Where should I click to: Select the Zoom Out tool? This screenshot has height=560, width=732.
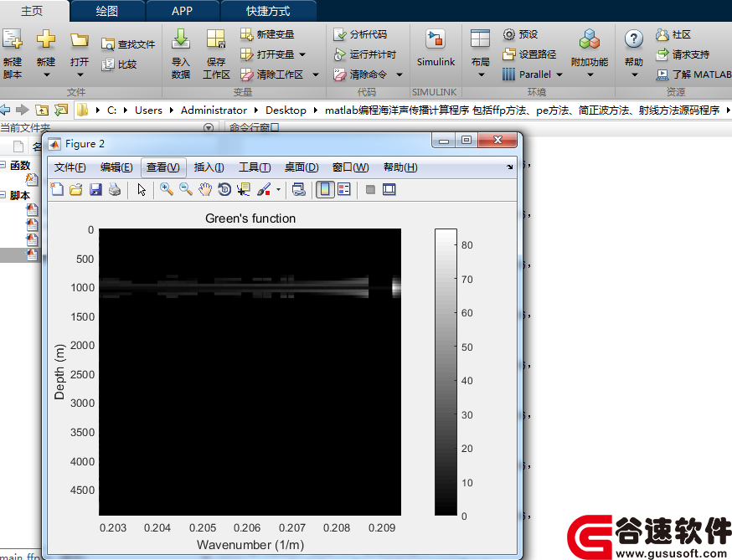click(186, 189)
